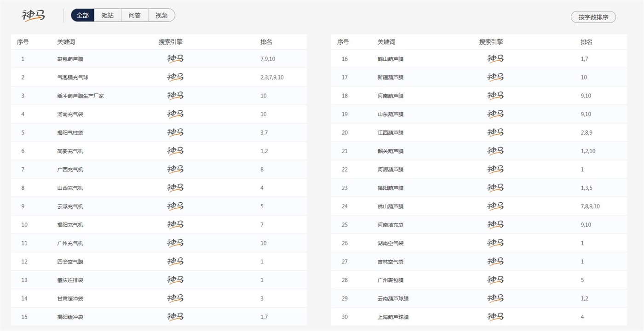
Task: Switch to the 矩站 tab
Action: 108,15
